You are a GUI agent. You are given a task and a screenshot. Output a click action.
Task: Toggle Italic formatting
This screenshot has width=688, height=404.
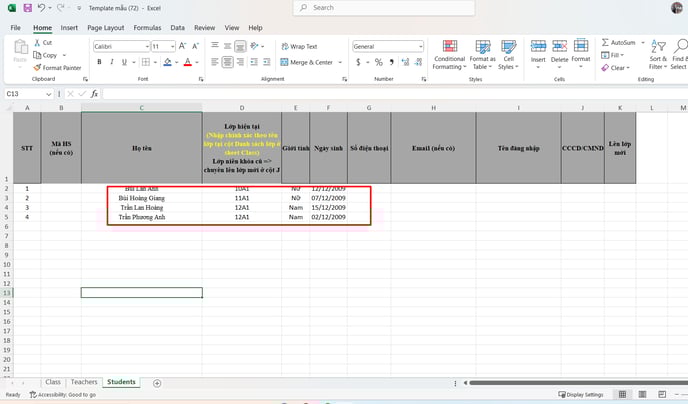(111, 62)
